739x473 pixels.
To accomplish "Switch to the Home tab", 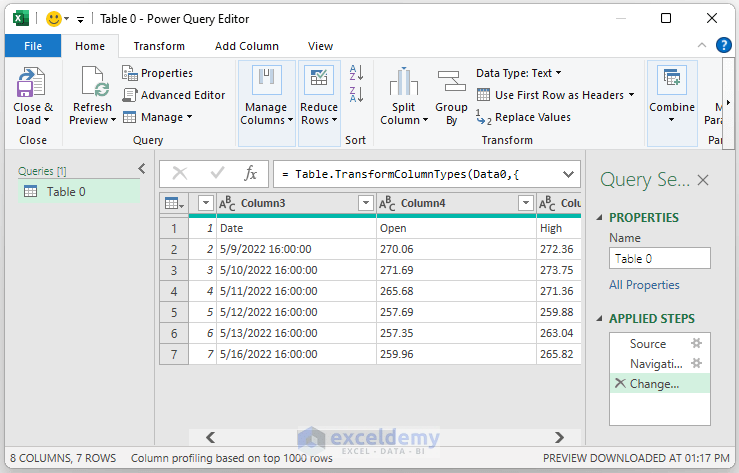I will point(90,46).
